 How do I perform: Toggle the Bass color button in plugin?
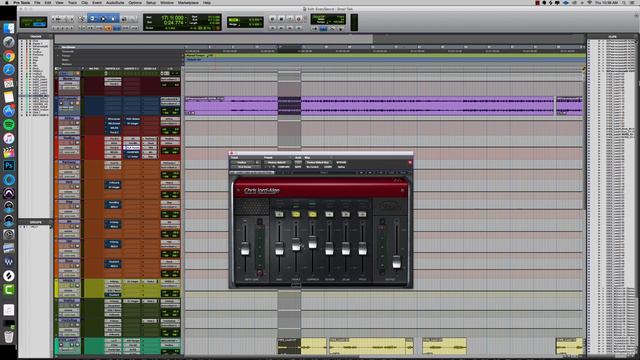coord(279,214)
